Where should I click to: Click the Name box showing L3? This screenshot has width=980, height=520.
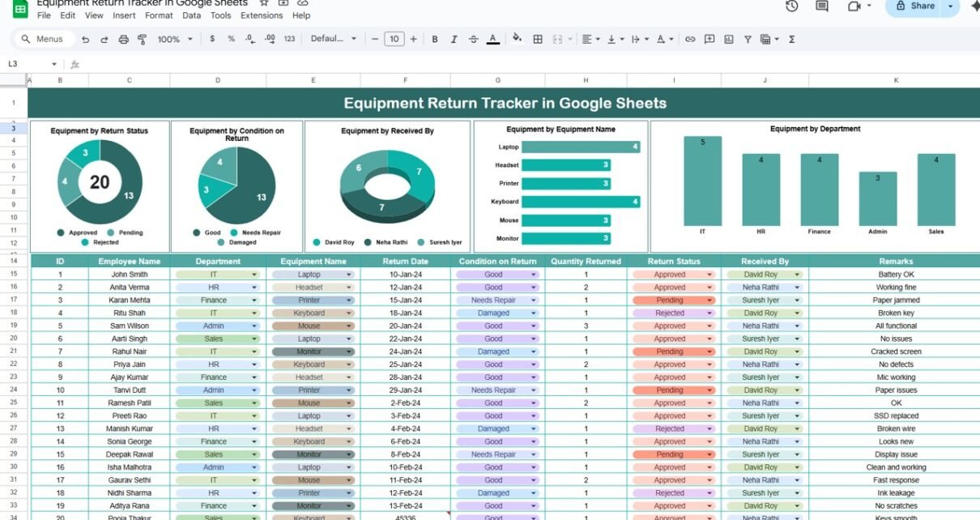(x=32, y=64)
